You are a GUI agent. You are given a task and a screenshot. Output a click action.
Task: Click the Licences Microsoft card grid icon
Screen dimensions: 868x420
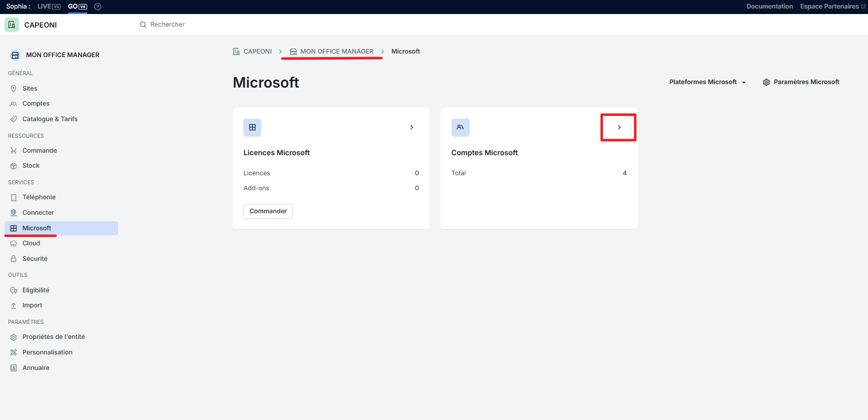coord(252,128)
